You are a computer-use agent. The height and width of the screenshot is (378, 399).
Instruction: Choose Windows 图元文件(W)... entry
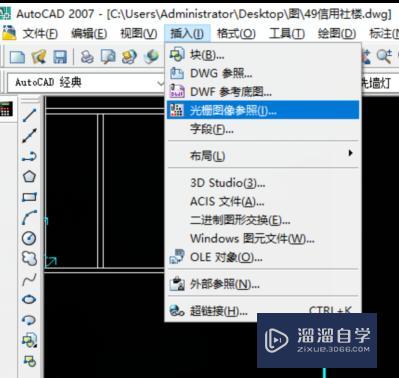point(263,238)
